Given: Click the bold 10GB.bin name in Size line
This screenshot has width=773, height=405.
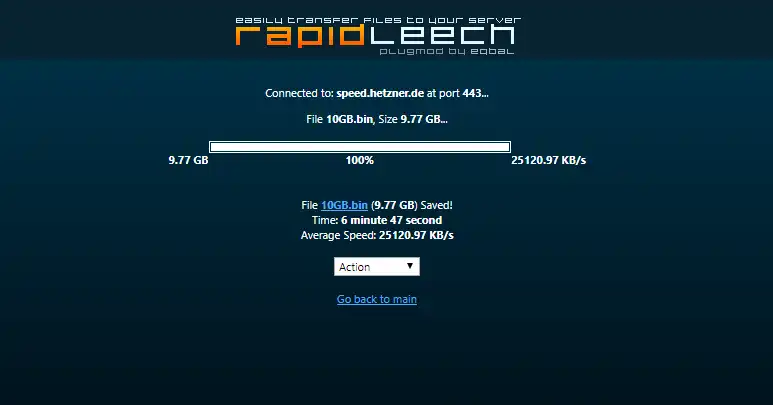Looking at the screenshot, I should click(349, 119).
